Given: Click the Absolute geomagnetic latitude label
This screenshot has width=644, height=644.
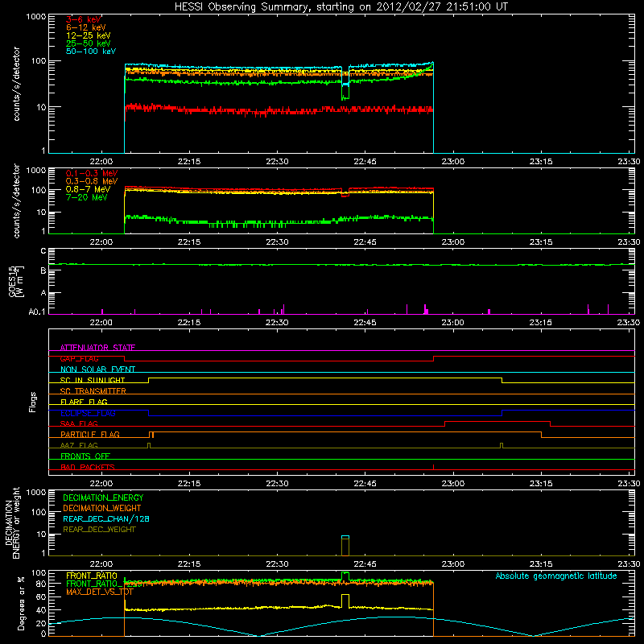Looking at the screenshot, I should (x=556, y=576).
